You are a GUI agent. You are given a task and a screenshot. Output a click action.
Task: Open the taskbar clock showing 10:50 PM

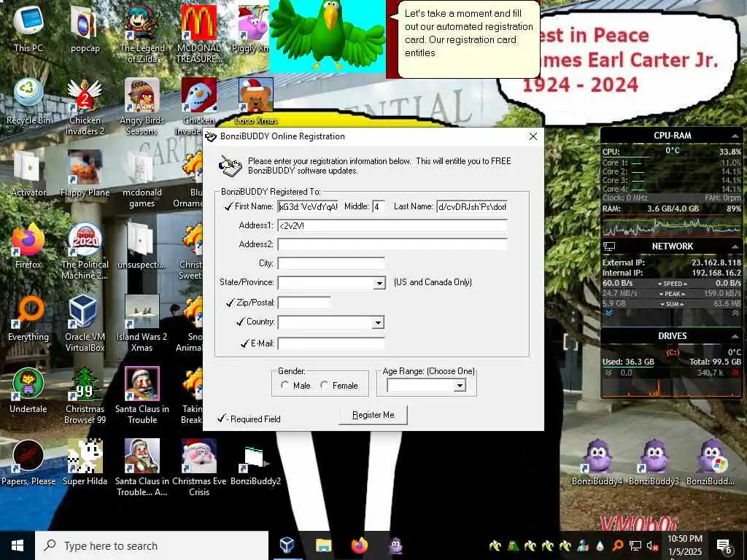pos(684,545)
